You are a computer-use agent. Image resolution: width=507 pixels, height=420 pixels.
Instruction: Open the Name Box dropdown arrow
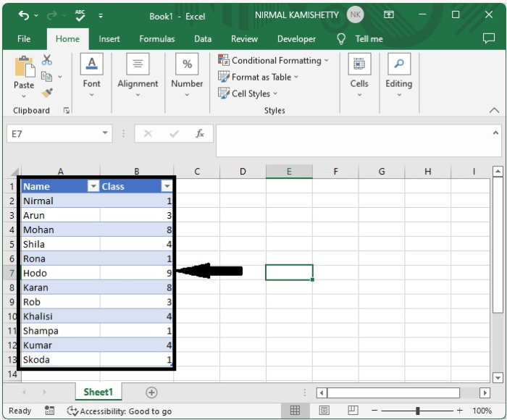pos(105,133)
